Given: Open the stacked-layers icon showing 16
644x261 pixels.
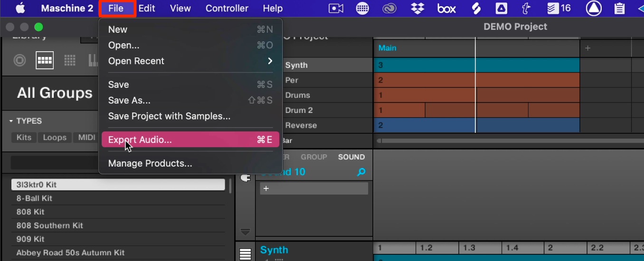Looking at the screenshot, I should point(559,8).
